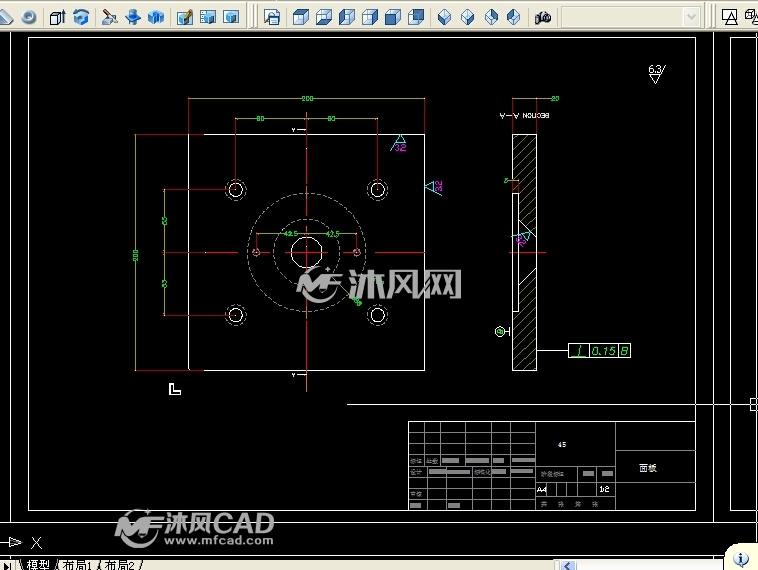758x570 pixels.
Task: Switch to Bottom view cube icon
Action: (323, 17)
